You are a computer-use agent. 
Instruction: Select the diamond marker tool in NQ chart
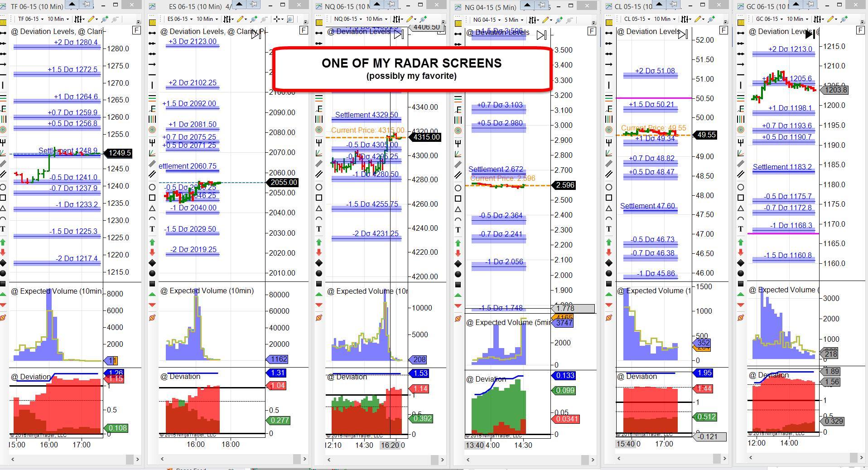tap(319, 263)
